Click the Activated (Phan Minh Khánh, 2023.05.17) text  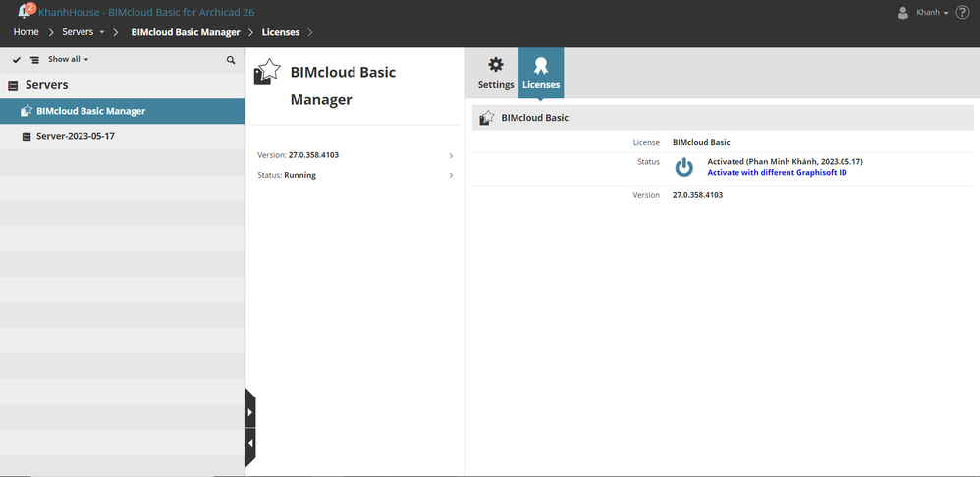[785, 161]
